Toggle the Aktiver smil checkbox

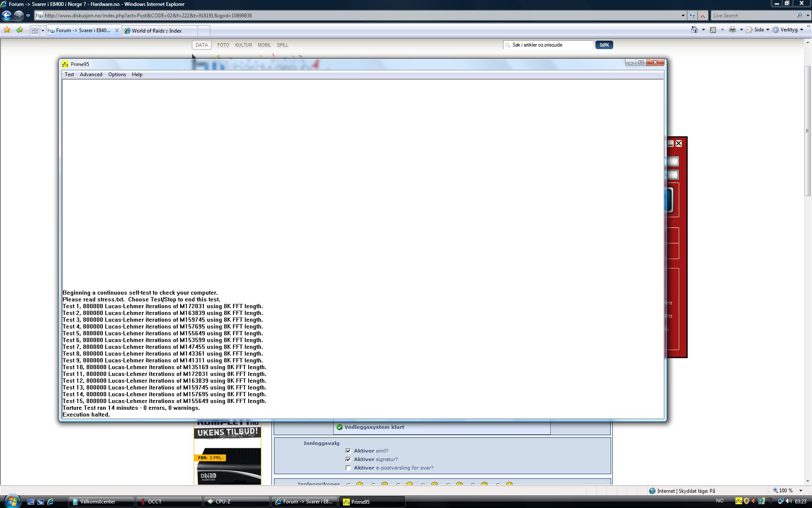tap(348, 451)
